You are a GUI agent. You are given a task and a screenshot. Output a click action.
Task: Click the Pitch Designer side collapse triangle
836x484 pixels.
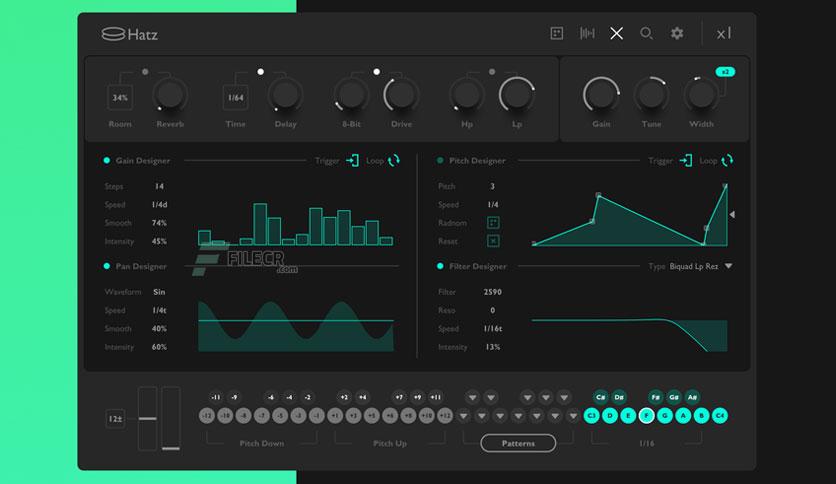732,214
